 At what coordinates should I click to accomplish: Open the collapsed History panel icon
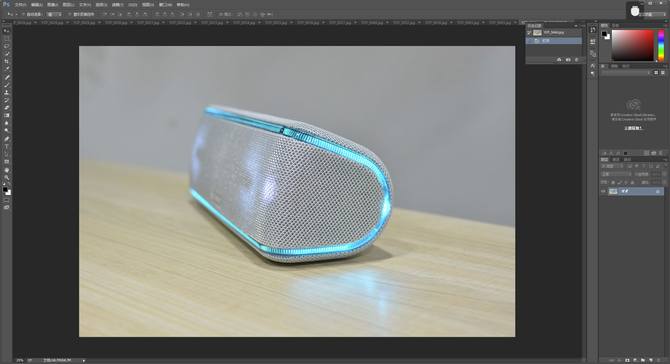[593, 29]
